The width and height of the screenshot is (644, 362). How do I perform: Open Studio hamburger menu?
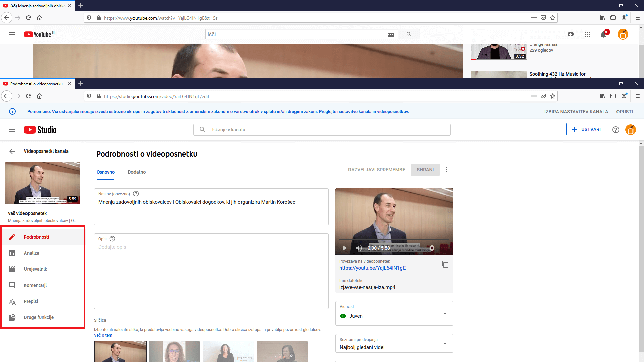pos(12,130)
